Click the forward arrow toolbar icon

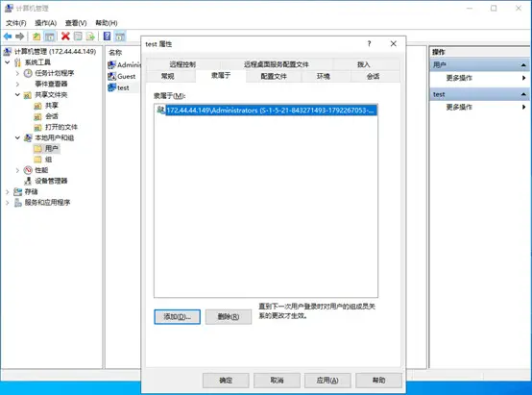click(x=20, y=36)
